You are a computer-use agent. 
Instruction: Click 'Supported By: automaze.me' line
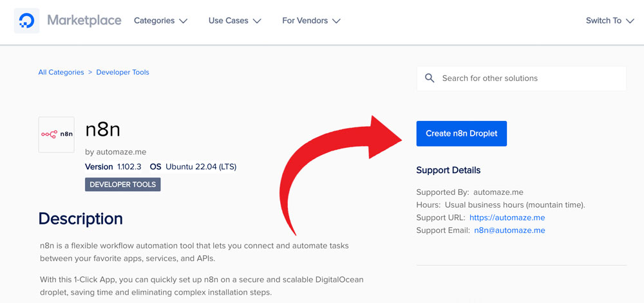(x=470, y=192)
